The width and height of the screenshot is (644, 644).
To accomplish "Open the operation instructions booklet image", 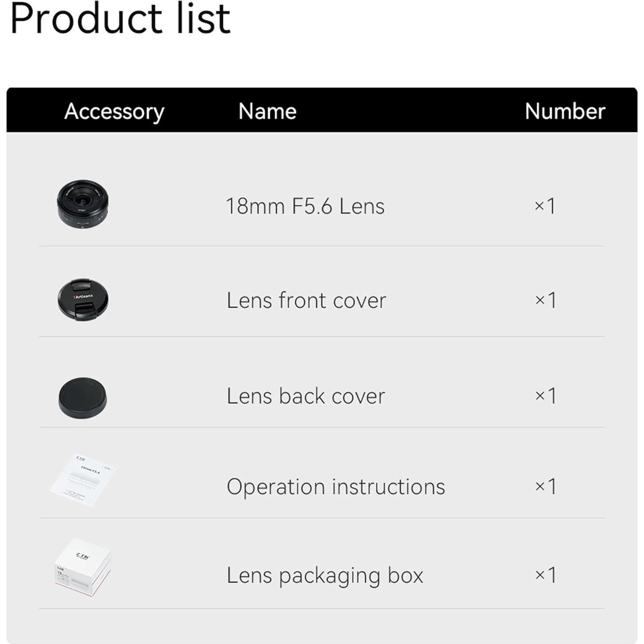I will [83, 480].
